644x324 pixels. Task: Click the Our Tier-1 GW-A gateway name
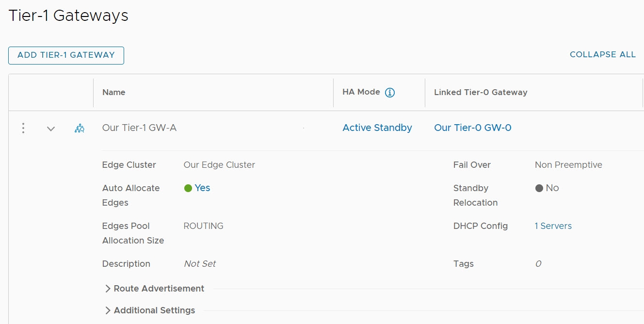[x=139, y=128]
